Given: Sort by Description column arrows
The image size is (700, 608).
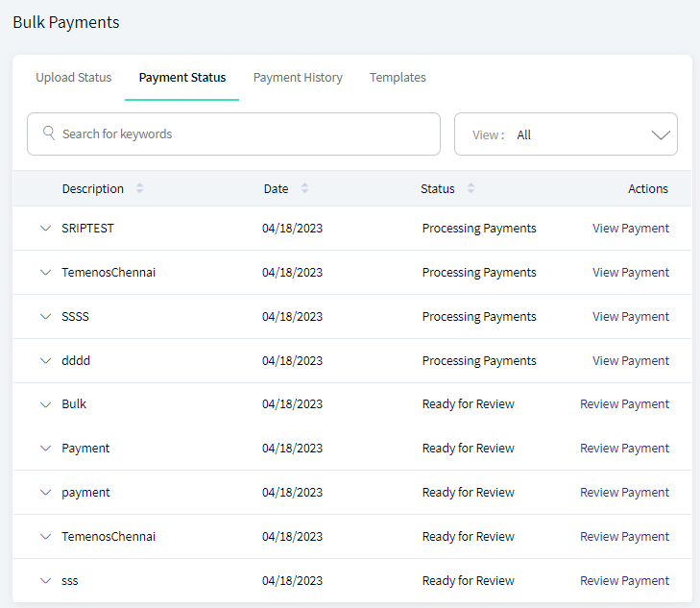Looking at the screenshot, I should tap(140, 188).
